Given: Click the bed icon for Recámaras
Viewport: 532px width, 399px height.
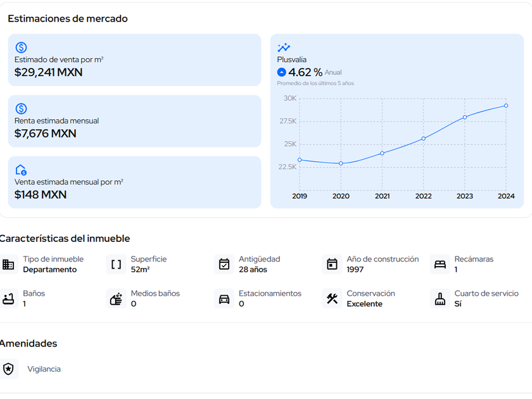Looking at the screenshot, I should [x=440, y=264].
